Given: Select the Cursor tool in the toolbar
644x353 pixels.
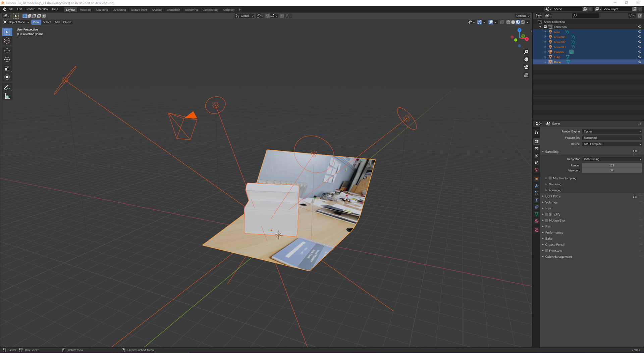Looking at the screenshot, I should [7, 41].
